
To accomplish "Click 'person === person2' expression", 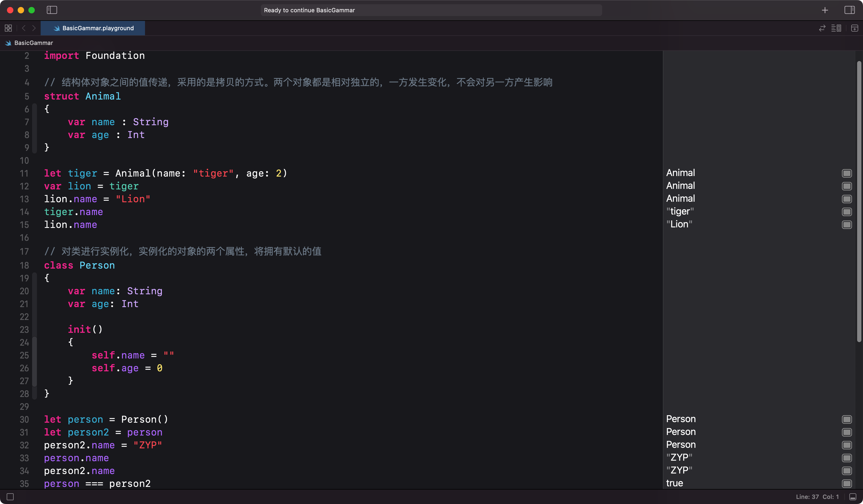I will (97, 484).
